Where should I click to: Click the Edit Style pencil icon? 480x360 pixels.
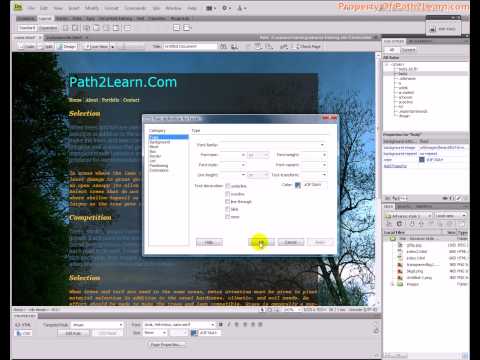tap(459, 198)
